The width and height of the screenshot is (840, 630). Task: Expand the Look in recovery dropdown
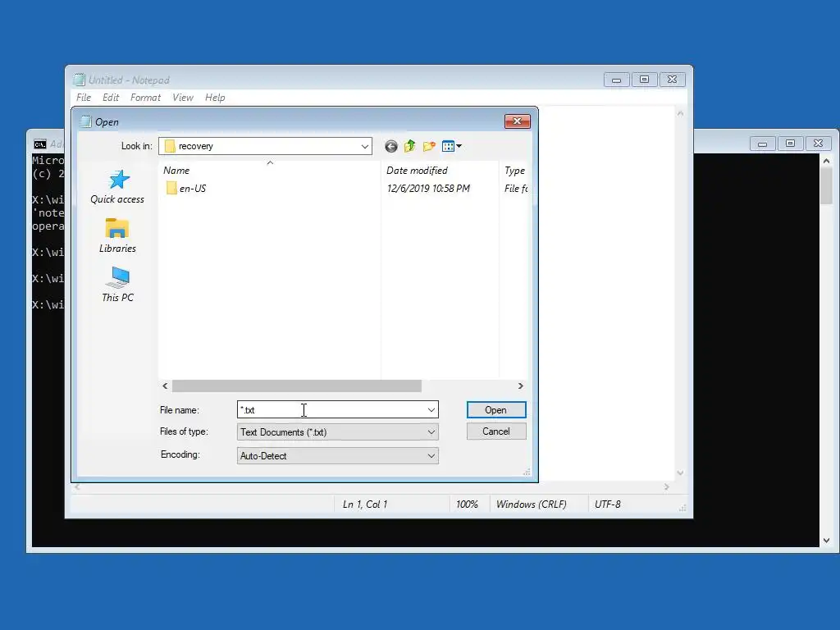click(x=365, y=146)
